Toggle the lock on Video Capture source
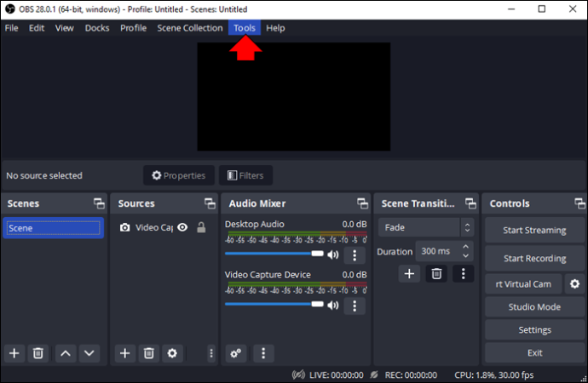 point(201,227)
